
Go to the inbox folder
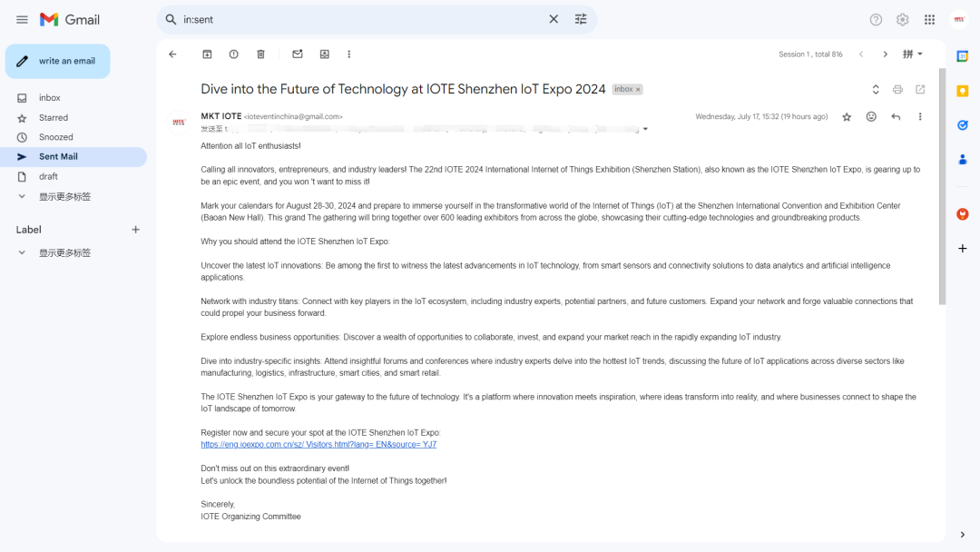point(50,98)
